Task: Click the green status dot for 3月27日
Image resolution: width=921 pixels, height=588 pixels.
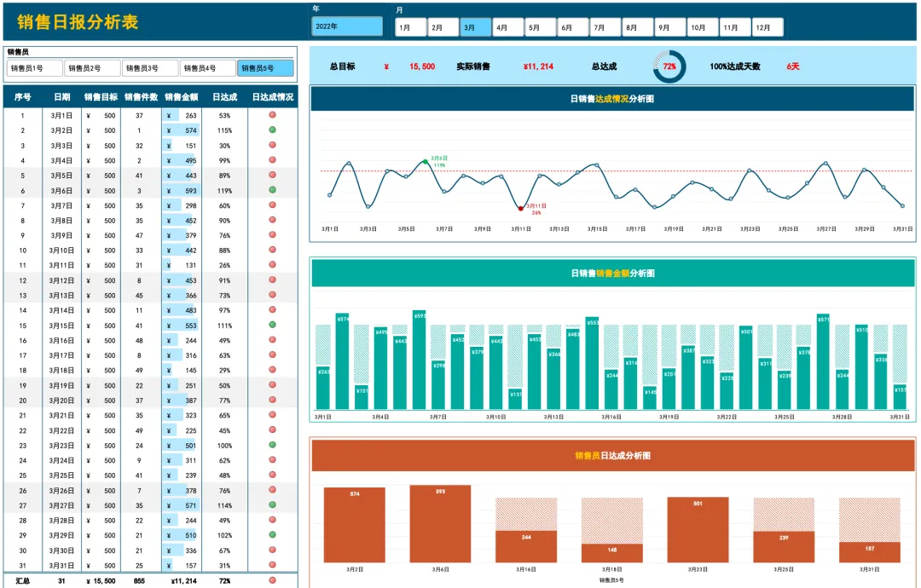Action: tap(273, 504)
